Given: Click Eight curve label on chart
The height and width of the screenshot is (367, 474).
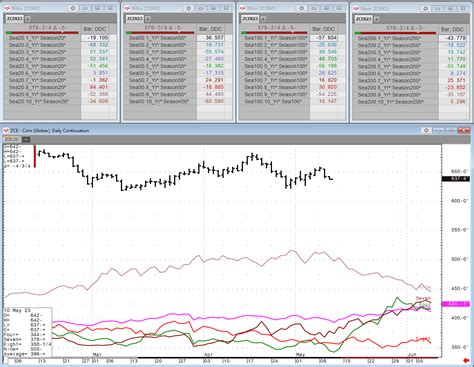Looking at the screenshot, I should [423, 339].
